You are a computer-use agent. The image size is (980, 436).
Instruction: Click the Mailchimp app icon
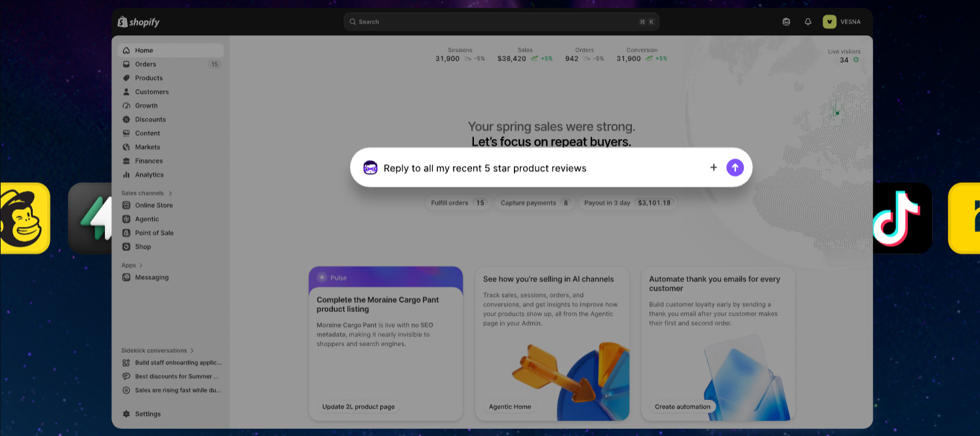coord(25,218)
